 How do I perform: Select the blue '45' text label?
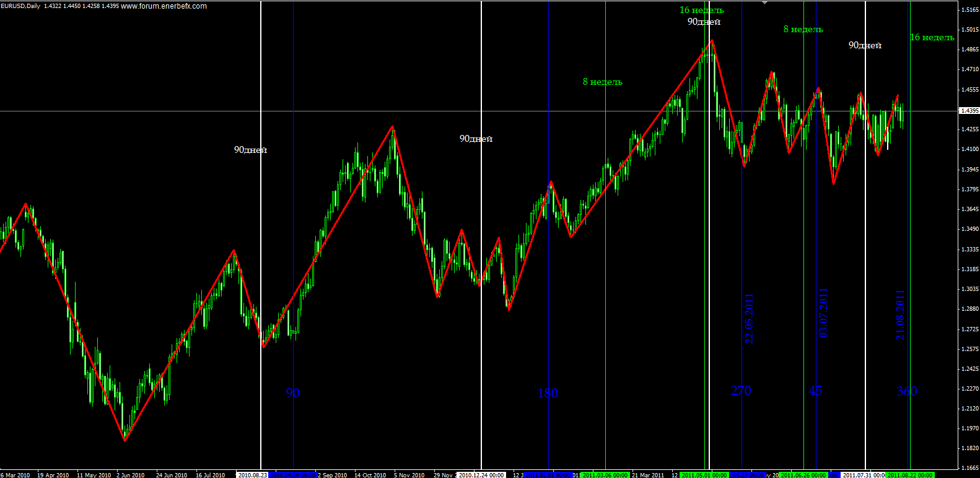815,391
